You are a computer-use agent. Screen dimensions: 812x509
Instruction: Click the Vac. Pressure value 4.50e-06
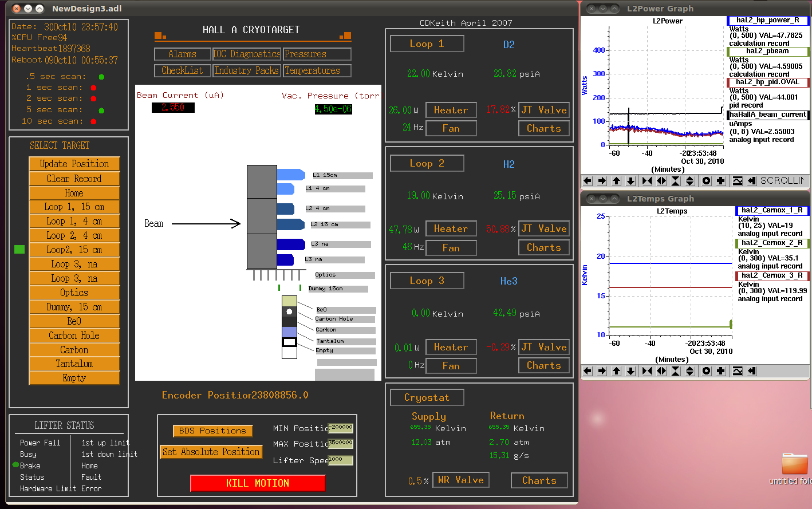pyautogui.click(x=333, y=109)
